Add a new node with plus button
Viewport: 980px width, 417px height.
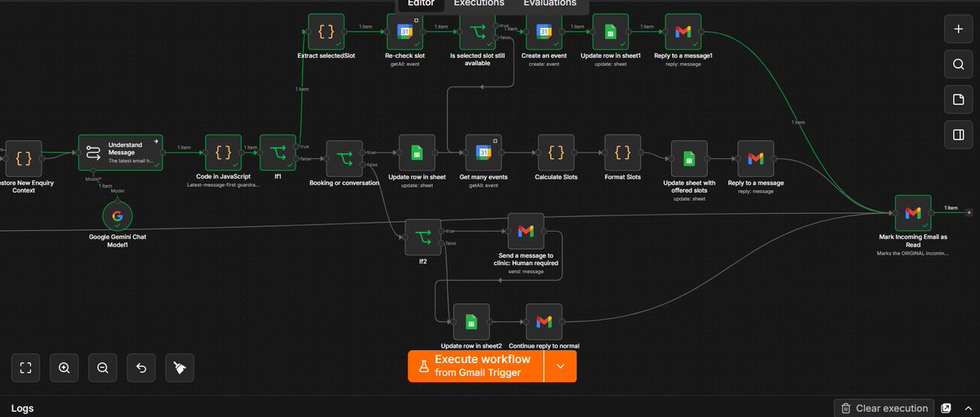tap(959, 29)
